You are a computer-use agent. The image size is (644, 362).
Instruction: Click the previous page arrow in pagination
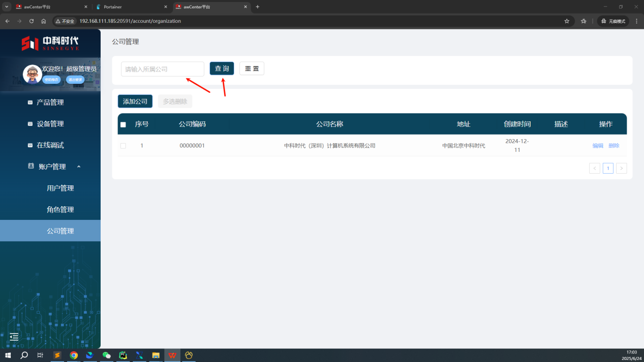595,168
